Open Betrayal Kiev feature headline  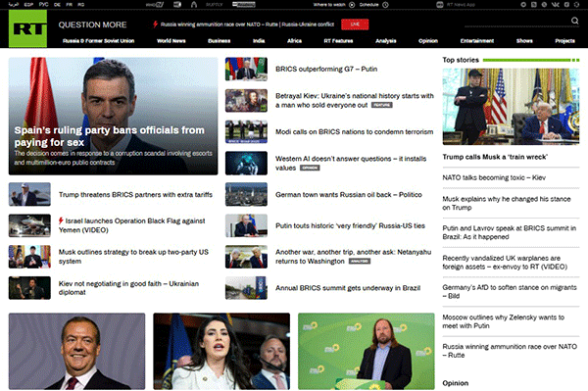355,101
